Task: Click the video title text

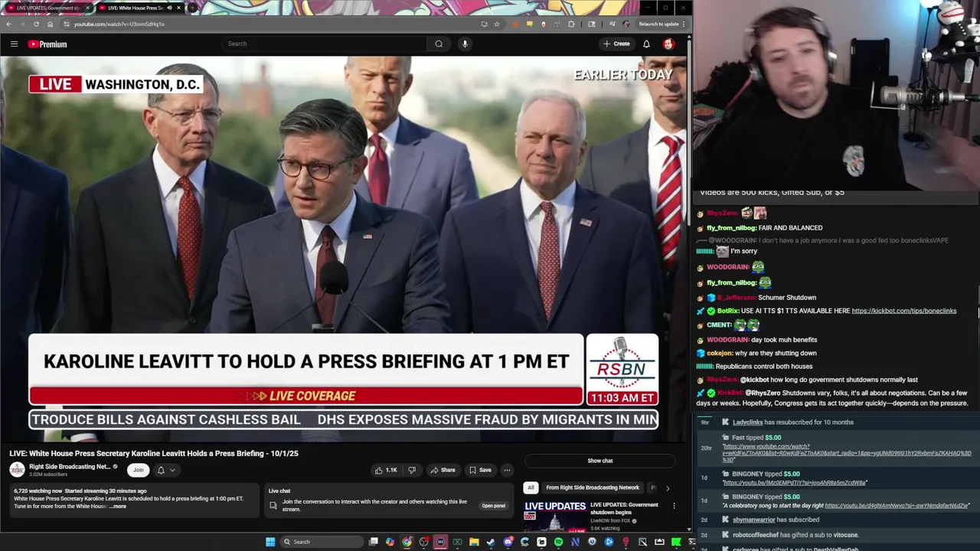Action: 154,453
